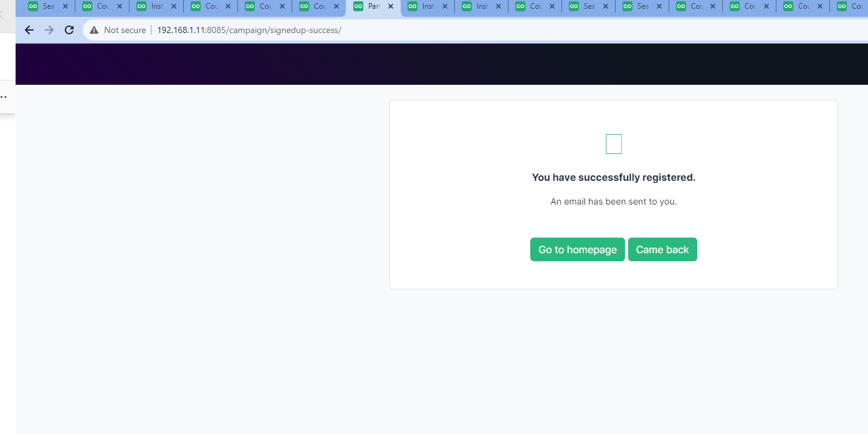Select the active Part tab
Image resolution: width=868 pixels, height=434 pixels.
[374, 6]
